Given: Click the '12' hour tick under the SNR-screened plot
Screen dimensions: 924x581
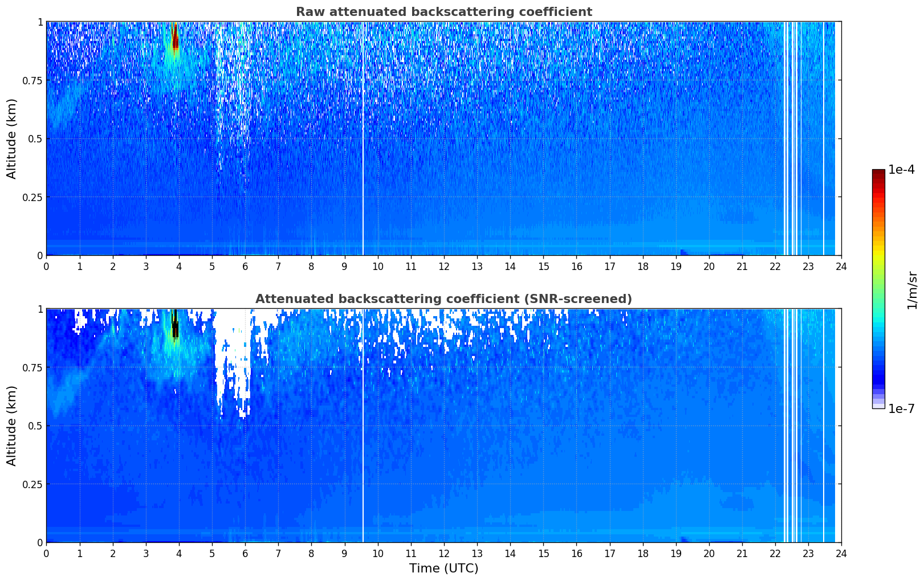Looking at the screenshot, I should (443, 553).
